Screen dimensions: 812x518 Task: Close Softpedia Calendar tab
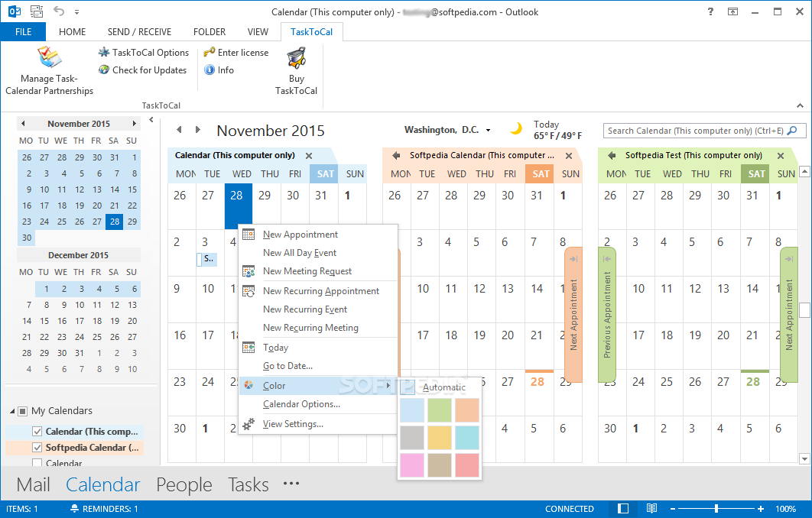click(569, 156)
